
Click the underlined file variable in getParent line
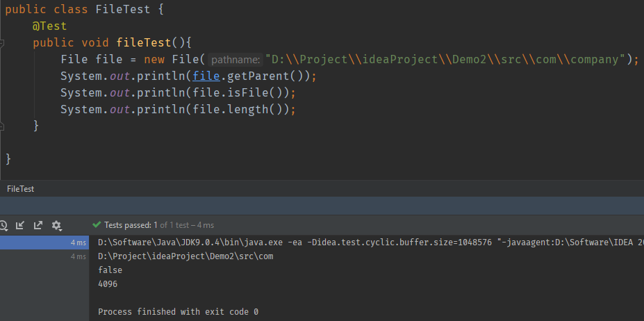coord(206,76)
